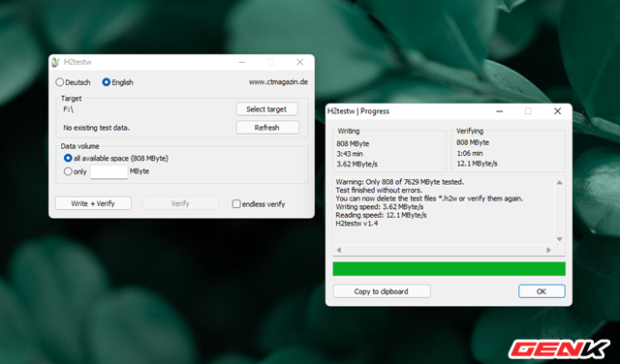Click the H2testw | Progress title bar
This screenshot has height=364, width=620.
[x=449, y=111]
